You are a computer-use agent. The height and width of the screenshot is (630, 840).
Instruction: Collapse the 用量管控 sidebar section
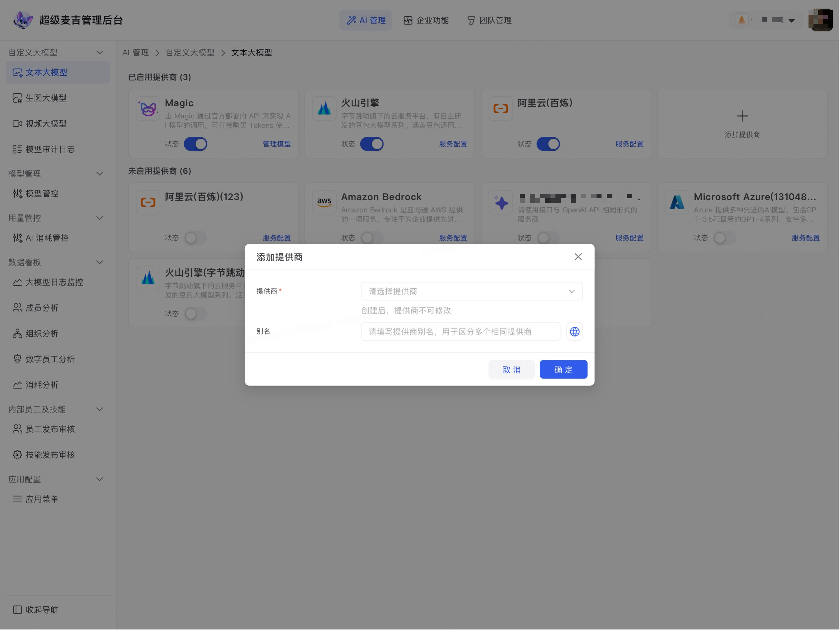point(100,218)
